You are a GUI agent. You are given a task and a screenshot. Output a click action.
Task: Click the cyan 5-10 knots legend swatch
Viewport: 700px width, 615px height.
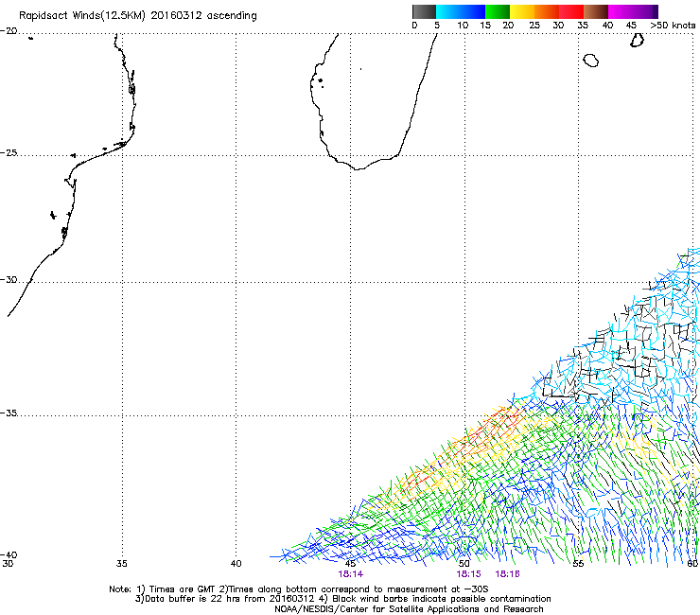tap(448, 11)
